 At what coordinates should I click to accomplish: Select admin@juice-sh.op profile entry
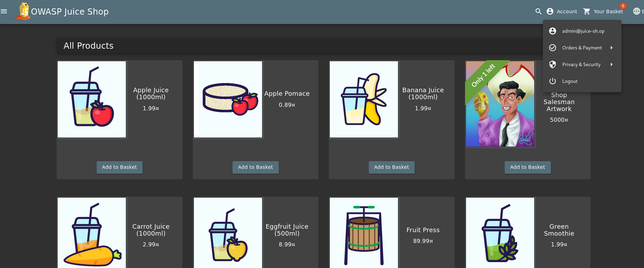[x=582, y=31]
